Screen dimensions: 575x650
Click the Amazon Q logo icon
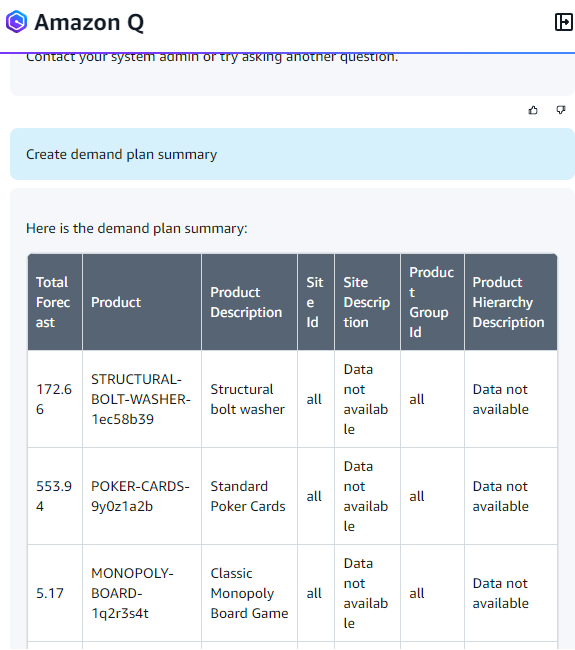(x=16, y=22)
